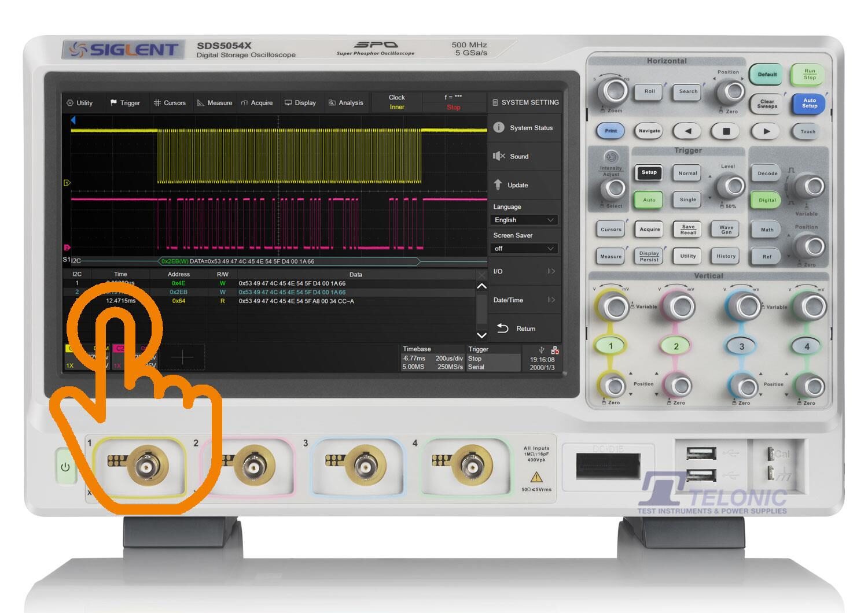Select the Single trigger button
This screenshot has height=613, width=868.
688,200
